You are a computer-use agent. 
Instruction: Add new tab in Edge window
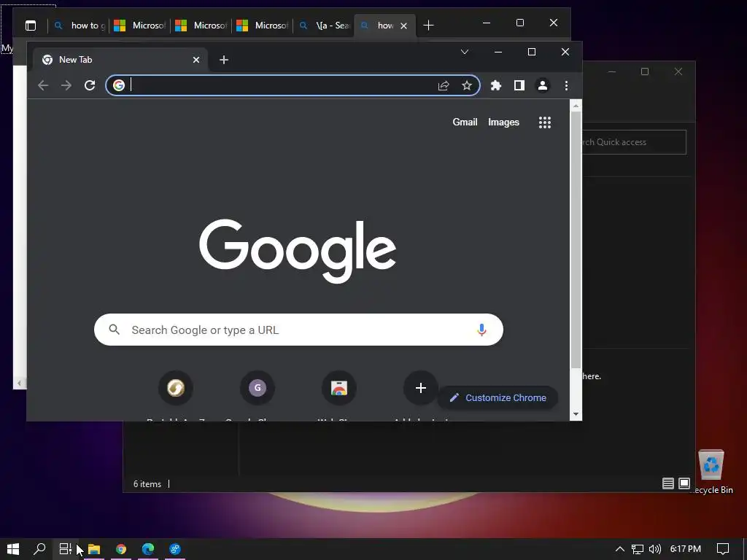pos(428,26)
